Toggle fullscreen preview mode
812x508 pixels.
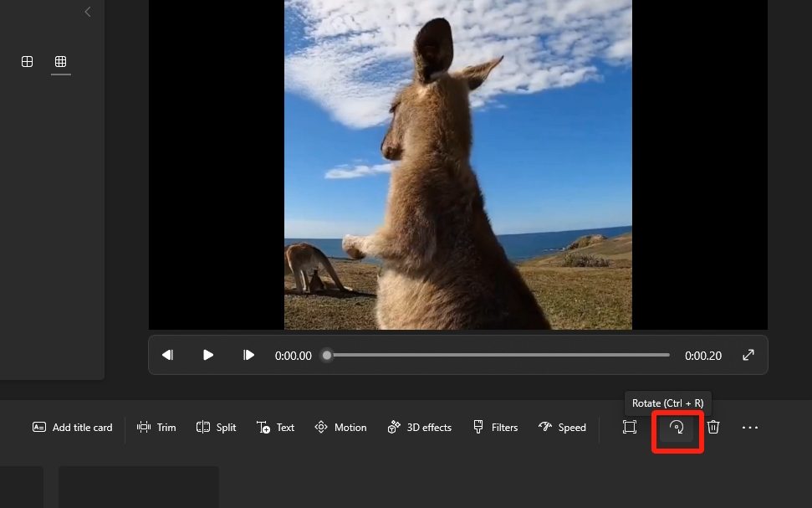coord(748,355)
